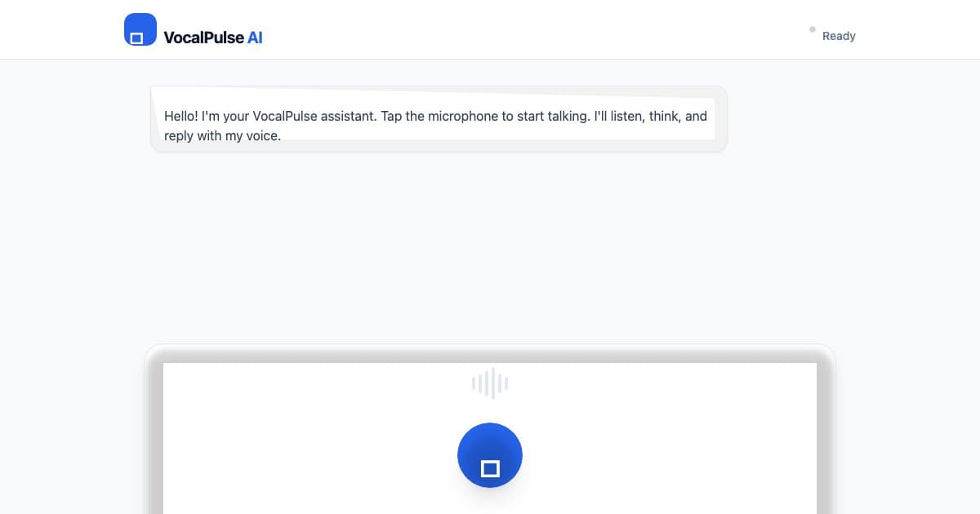Click the Ready status dot

[x=813, y=29]
